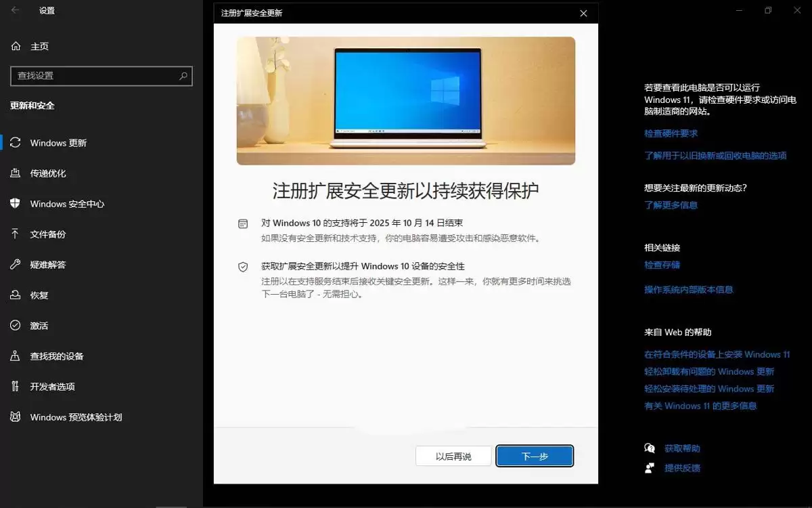Click the shield icon beside 获取扩展安全更新
Viewport: 812px width, 508px height.
pyautogui.click(x=243, y=267)
